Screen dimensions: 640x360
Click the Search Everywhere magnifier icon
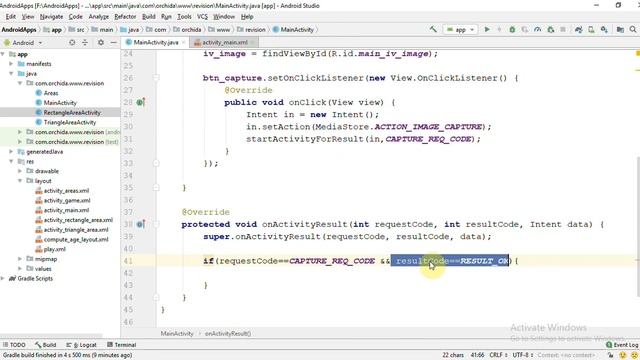click(633, 29)
